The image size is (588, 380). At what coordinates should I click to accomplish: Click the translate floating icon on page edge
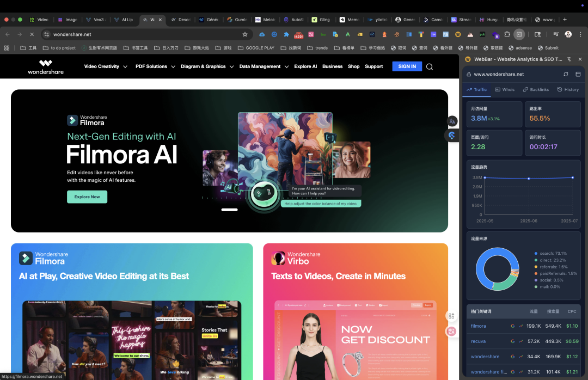click(452, 121)
